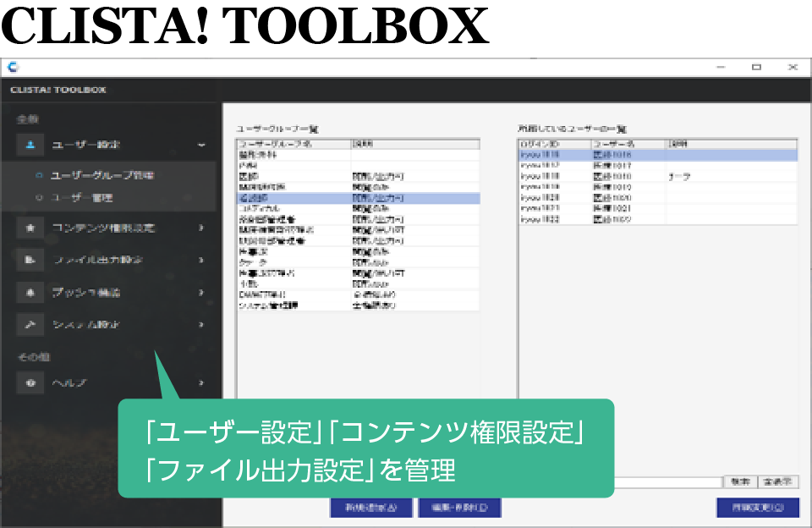812x528 pixels.
Task: Select the ファイル出力設定 sidebar icon
Action: (x=30, y=260)
